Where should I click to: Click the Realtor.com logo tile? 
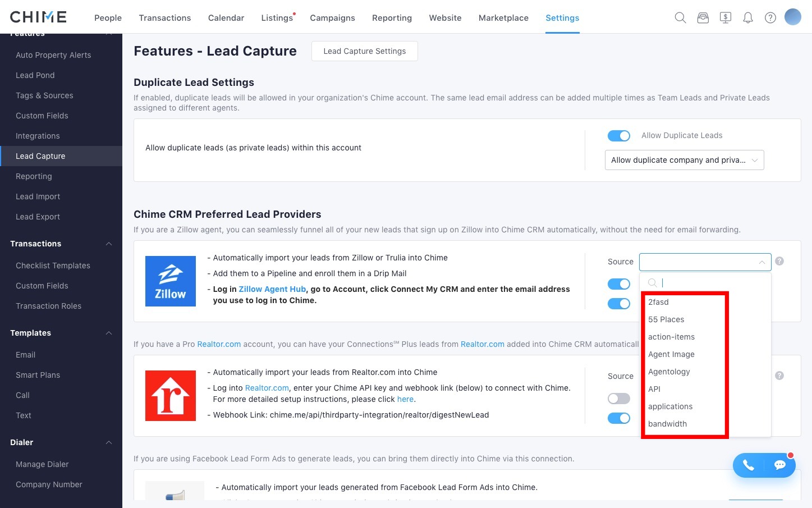(x=171, y=396)
